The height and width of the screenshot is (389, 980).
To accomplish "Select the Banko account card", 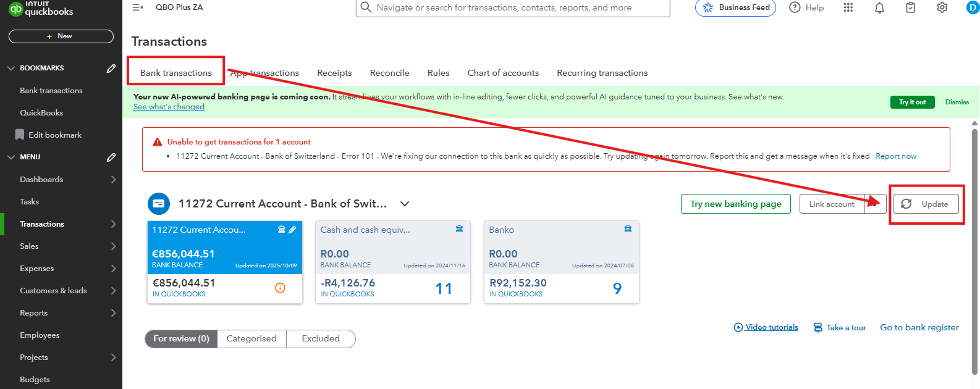I will 562,262.
